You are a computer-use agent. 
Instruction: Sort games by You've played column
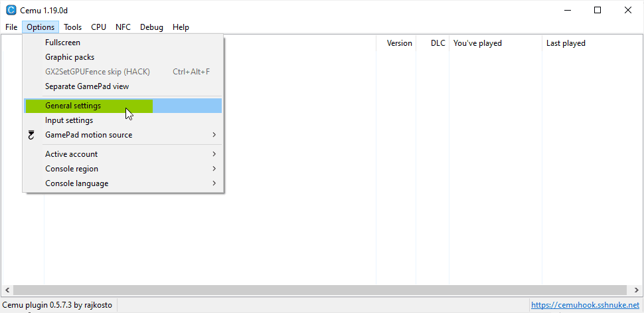point(477,43)
